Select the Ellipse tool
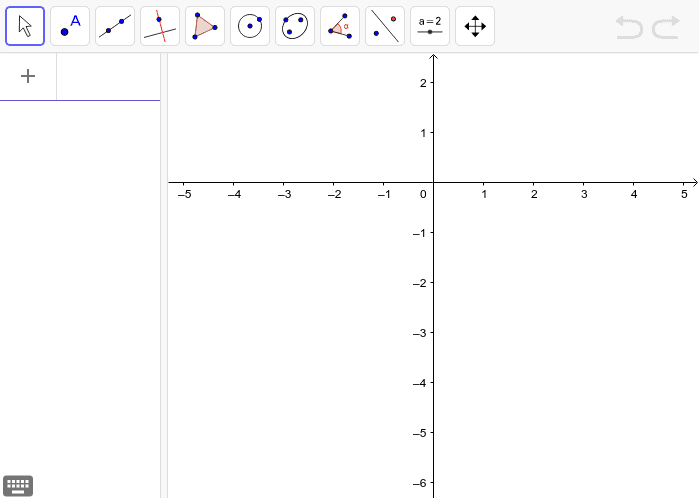700x500 pixels. point(295,26)
